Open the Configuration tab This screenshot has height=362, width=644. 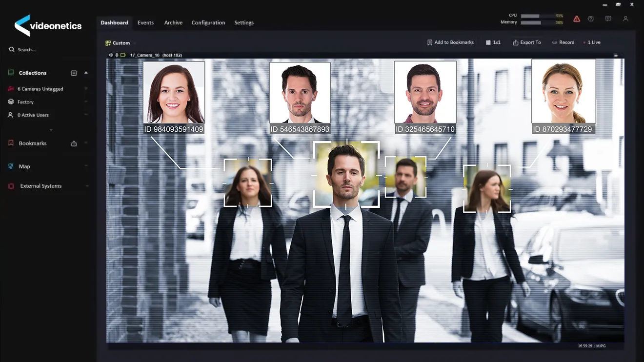pos(208,23)
